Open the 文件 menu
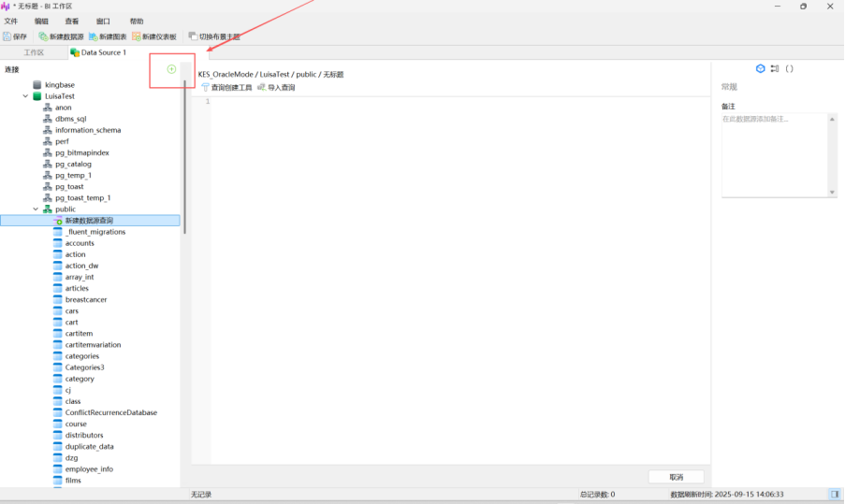845x504 pixels. coord(11,21)
